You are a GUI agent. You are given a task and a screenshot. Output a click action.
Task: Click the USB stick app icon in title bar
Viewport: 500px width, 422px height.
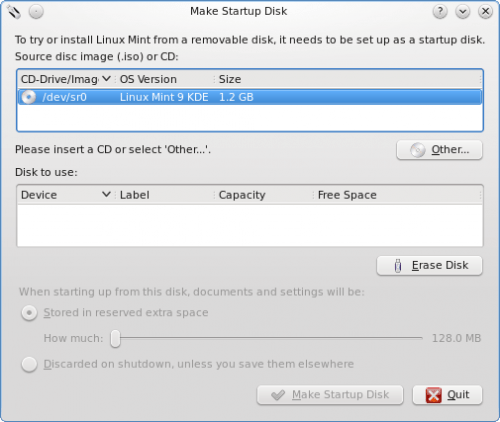click(14, 12)
